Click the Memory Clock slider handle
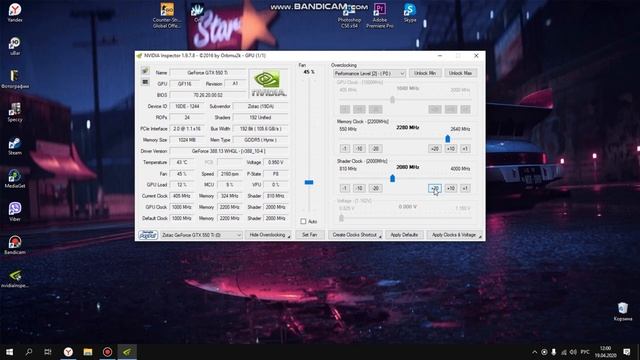This screenshot has width=640, height=360. [x=448, y=139]
